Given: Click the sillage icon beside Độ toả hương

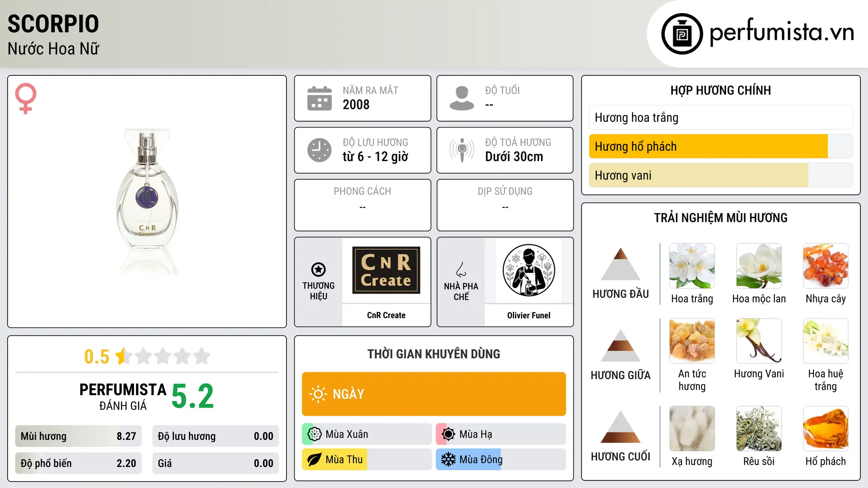Looking at the screenshot, I should 462,150.
